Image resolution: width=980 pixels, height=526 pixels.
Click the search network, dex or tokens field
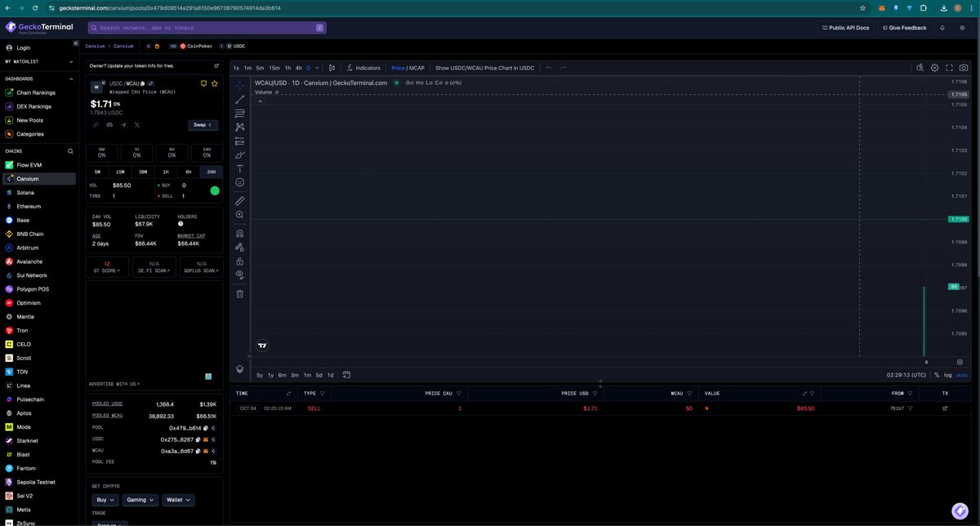(x=207, y=28)
